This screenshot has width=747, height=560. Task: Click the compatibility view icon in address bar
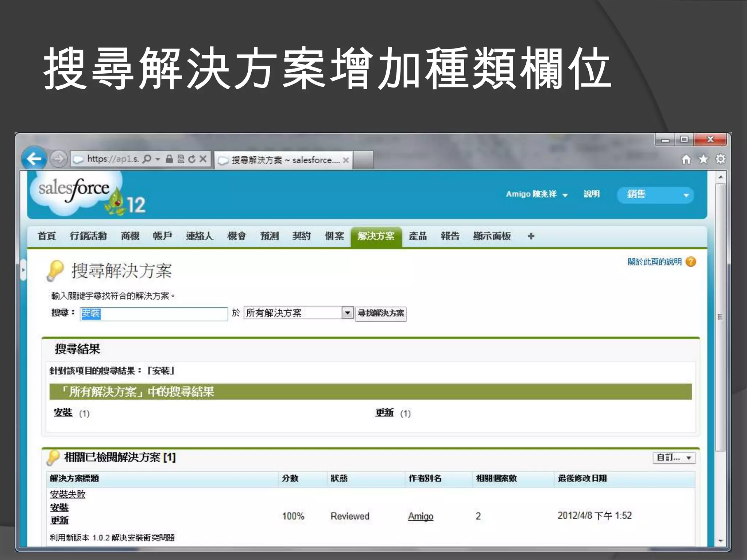[x=181, y=159]
